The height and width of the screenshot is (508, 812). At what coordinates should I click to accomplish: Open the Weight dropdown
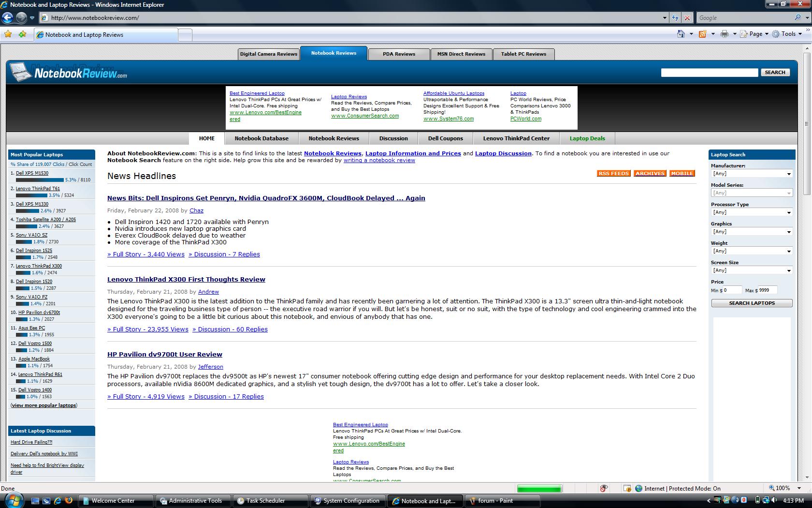(752, 251)
